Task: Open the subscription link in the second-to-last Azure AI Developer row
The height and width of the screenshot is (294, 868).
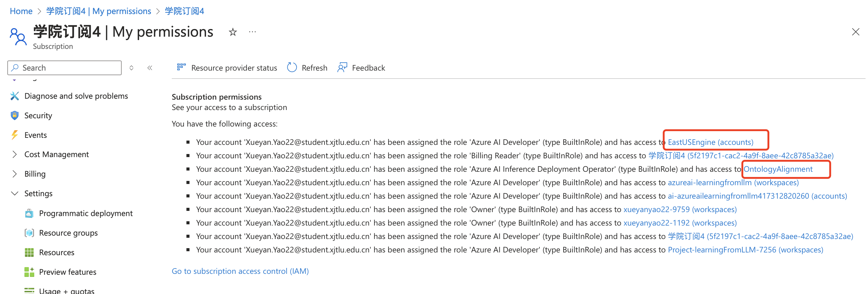Action: (x=760, y=237)
